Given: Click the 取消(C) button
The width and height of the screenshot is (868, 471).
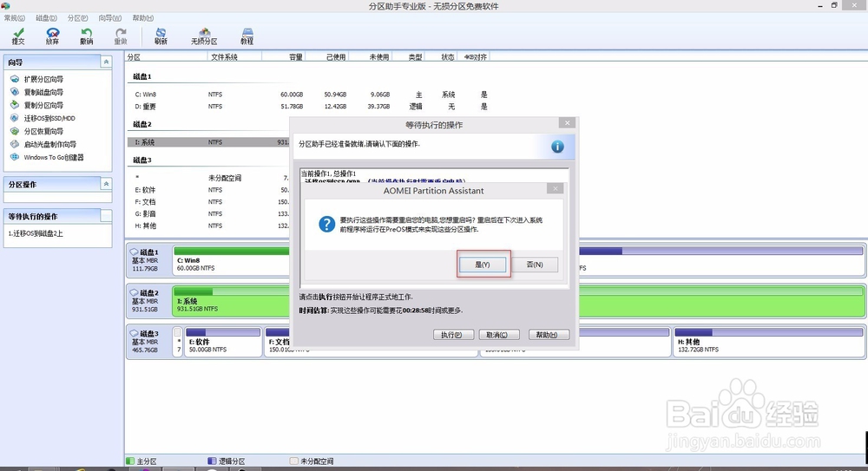Looking at the screenshot, I should click(499, 335).
